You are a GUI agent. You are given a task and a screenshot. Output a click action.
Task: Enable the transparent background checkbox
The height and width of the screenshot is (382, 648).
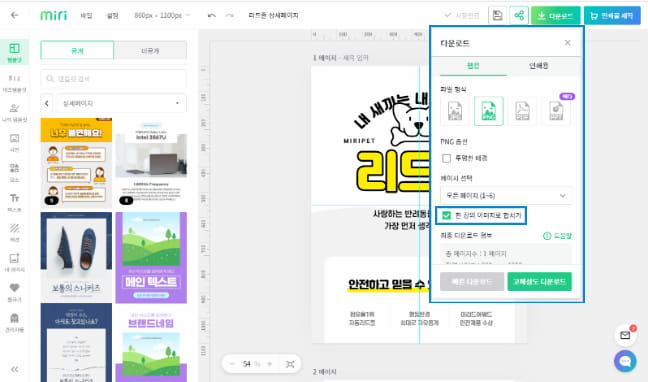[x=446, y=158]
